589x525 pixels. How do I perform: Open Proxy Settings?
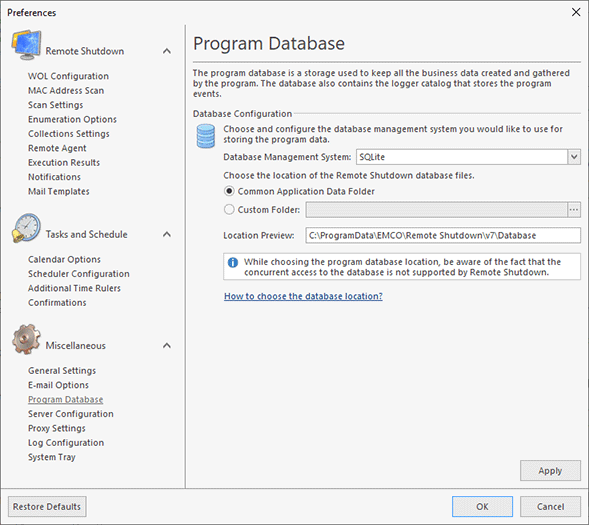(x=57, y=428)
